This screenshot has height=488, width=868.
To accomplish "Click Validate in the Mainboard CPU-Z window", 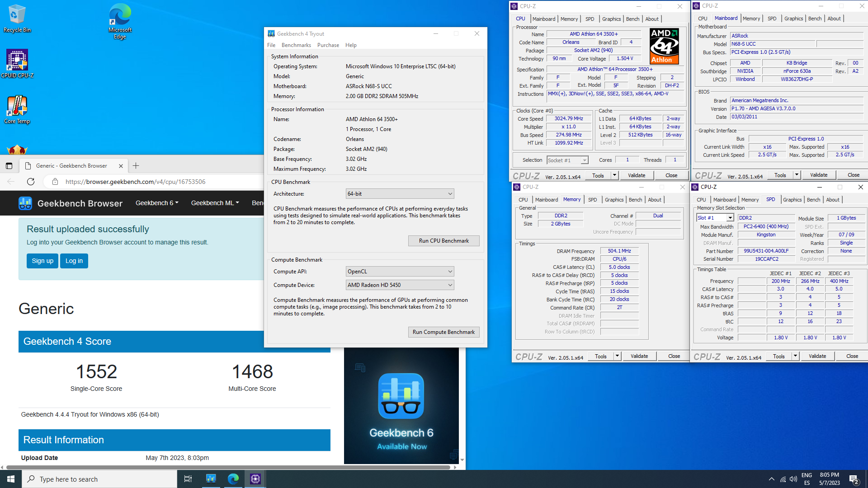I will [819, 175].
